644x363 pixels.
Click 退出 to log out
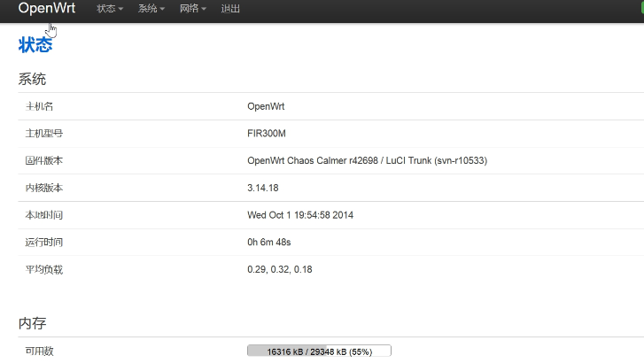230,9
